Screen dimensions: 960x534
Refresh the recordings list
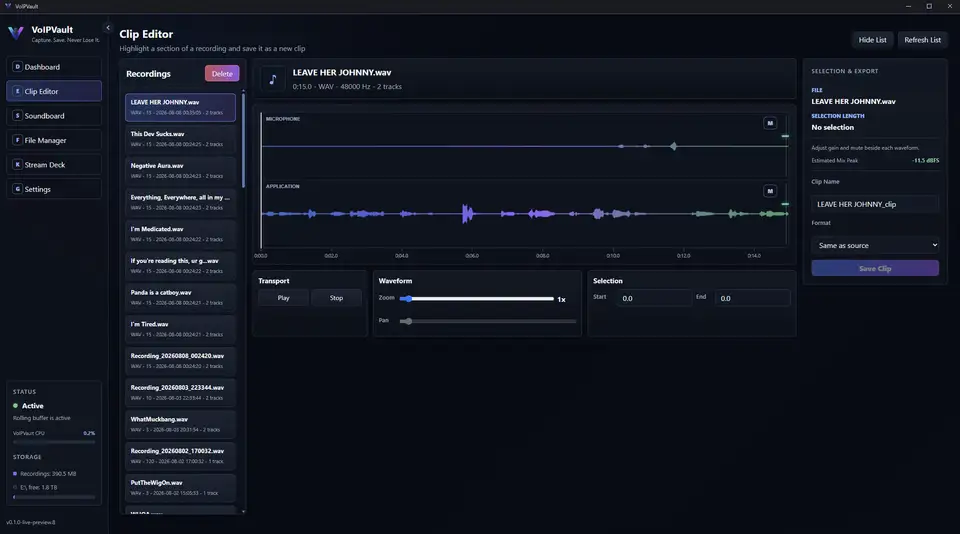click(x=922, y=40)
